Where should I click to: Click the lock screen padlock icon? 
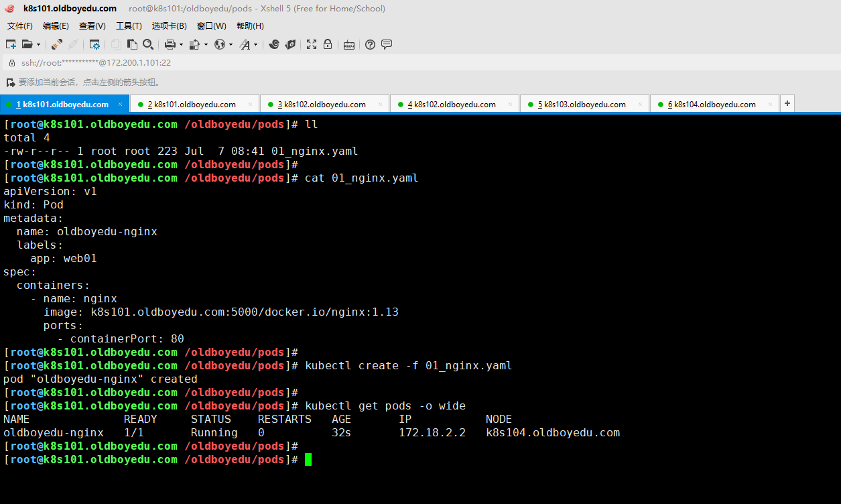[328, 45]
